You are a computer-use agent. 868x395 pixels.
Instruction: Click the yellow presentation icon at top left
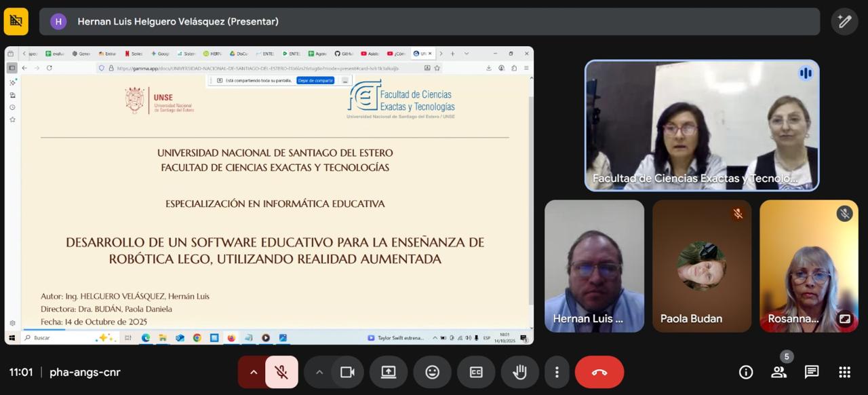pos(16,22)
